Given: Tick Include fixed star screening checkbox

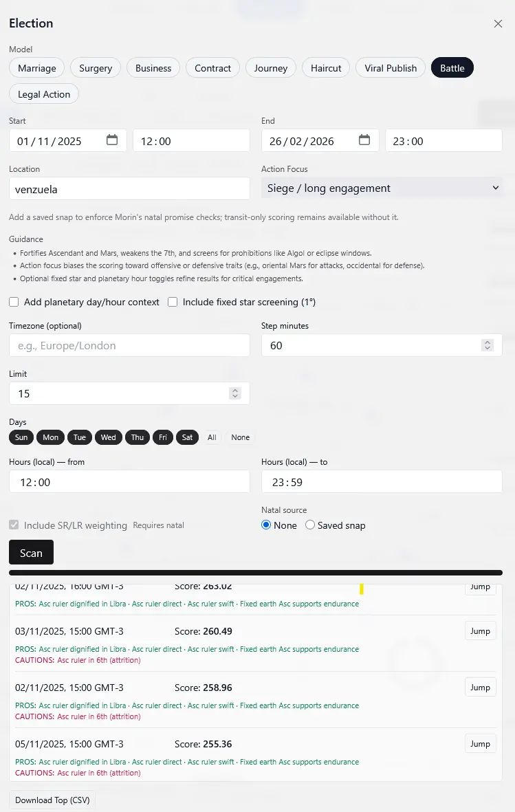Looking at the screenshot, I should coord(173,302).
